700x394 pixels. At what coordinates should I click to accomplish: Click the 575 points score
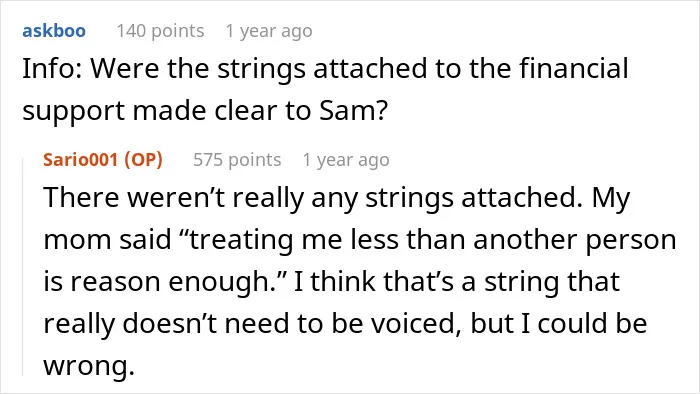pyautogui.click(x=237, y=160)
